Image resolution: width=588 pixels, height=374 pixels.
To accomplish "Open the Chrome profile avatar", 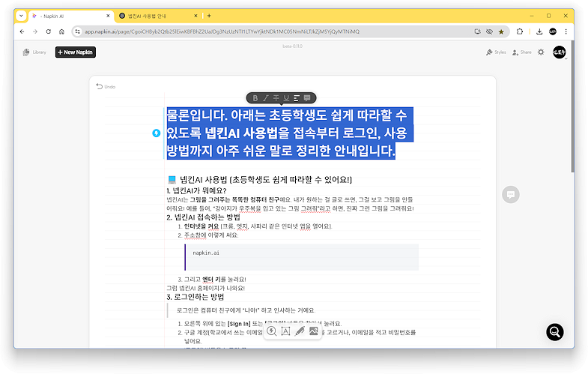I will (553, 31).
